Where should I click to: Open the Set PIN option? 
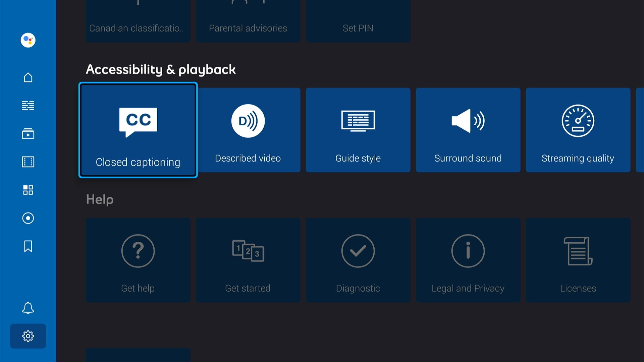coord(358,20)
